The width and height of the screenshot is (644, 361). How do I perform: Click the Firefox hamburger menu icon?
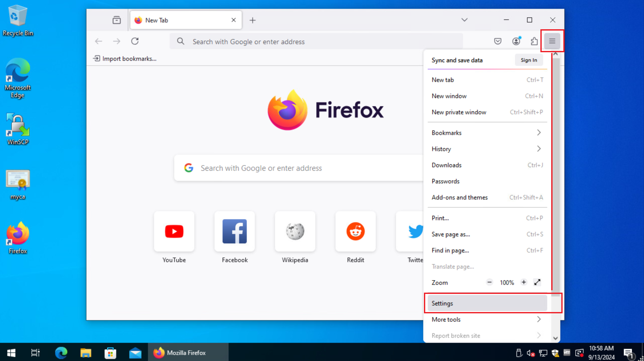(x=552, y=41)
